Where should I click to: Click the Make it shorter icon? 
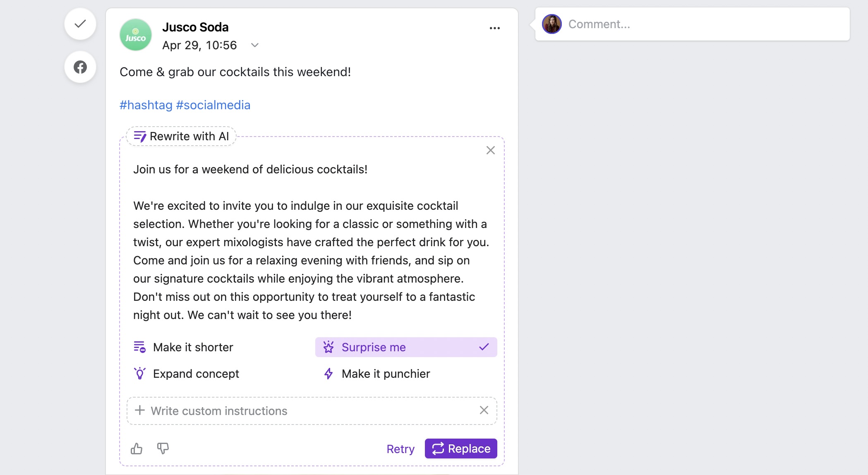click(140, 347)
